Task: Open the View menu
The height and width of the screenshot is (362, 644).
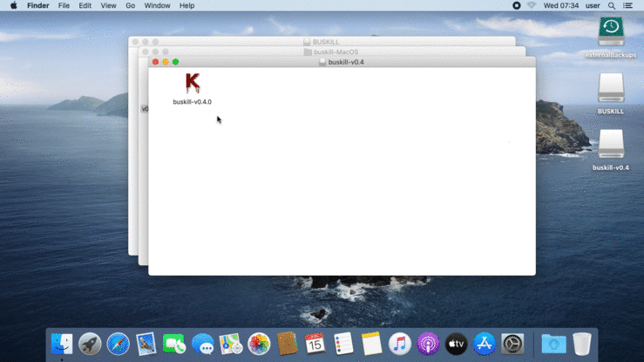Action: pos(108,5)
